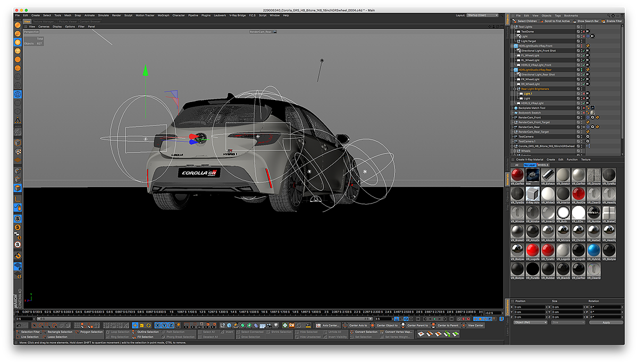Open the MoGraph menu
638x364 pixels.
163,15
